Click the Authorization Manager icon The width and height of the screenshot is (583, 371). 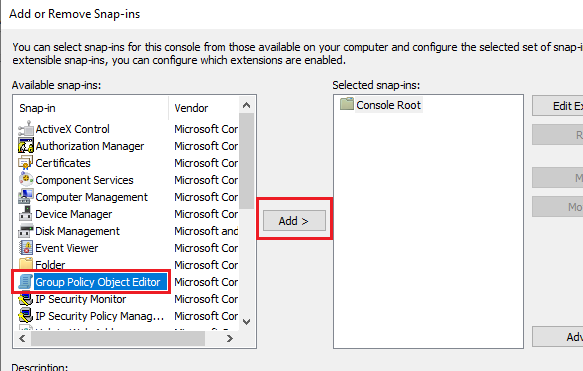coord(26,146)
